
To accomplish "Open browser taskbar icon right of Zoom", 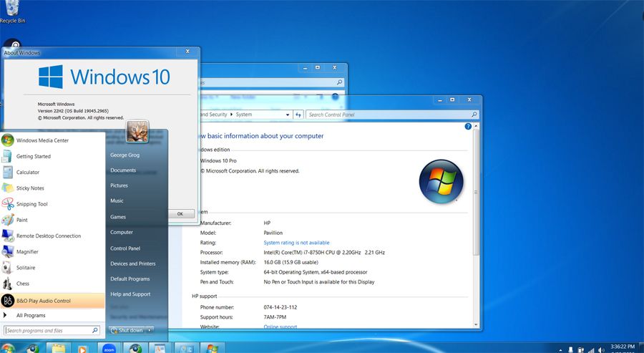I will point(135,349).
